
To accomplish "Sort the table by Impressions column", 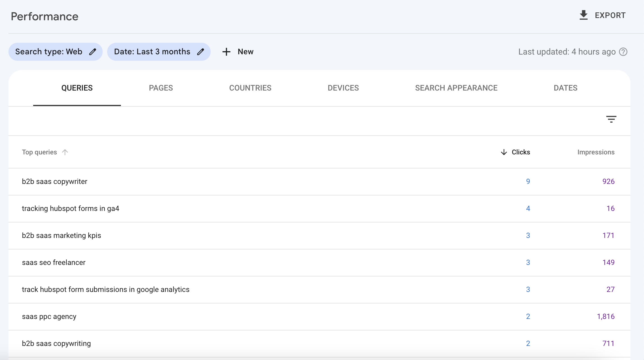I will [596, 152].
